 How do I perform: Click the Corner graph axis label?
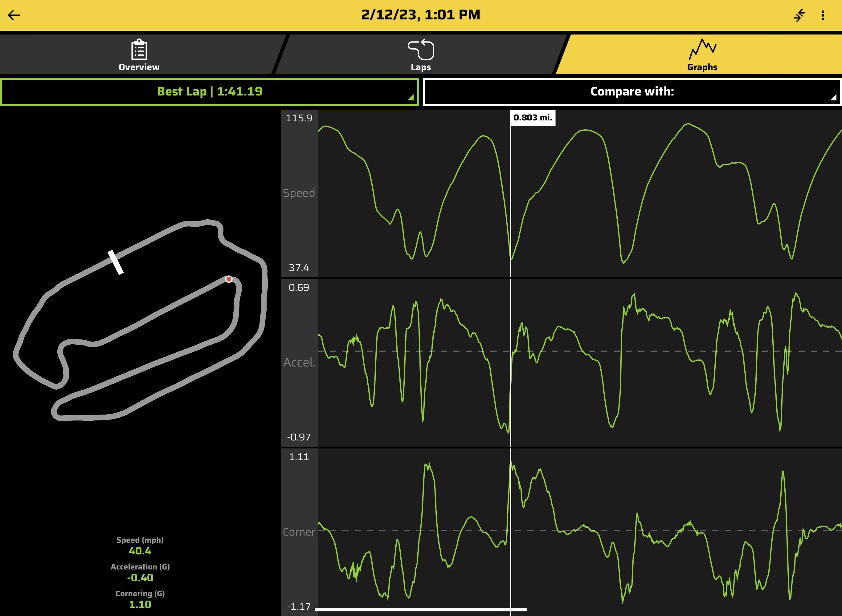click(x=299, y=532)
